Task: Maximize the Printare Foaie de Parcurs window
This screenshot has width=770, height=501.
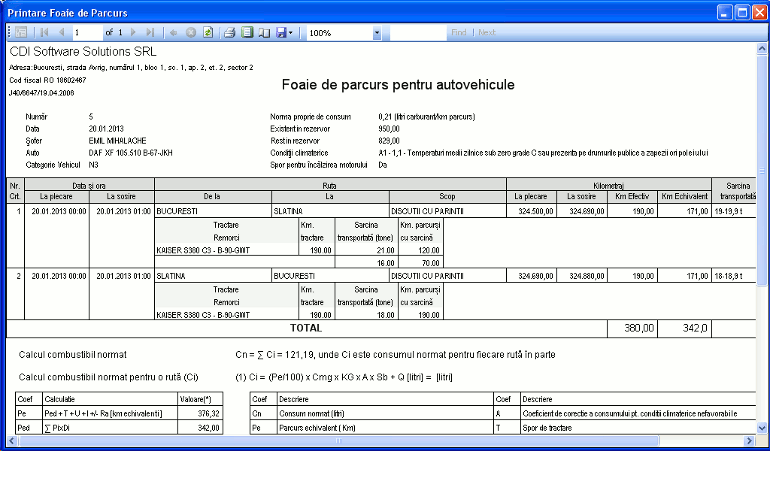Action: click(742, 12)
